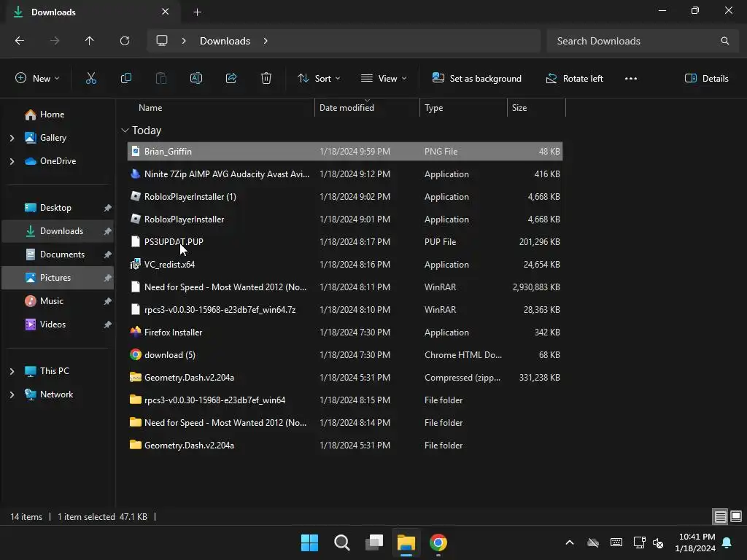Click Set as background
The height and width of the screenshot is (560, 747).
tap(477, 79)
